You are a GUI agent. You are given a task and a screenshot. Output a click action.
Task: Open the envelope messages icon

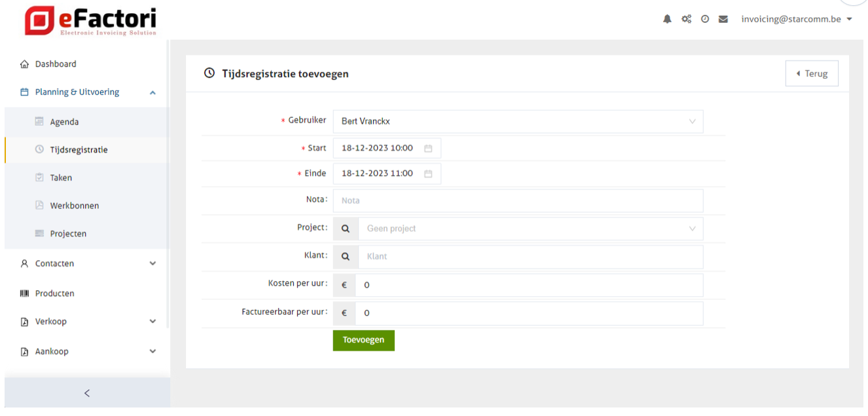click(723, 20)
